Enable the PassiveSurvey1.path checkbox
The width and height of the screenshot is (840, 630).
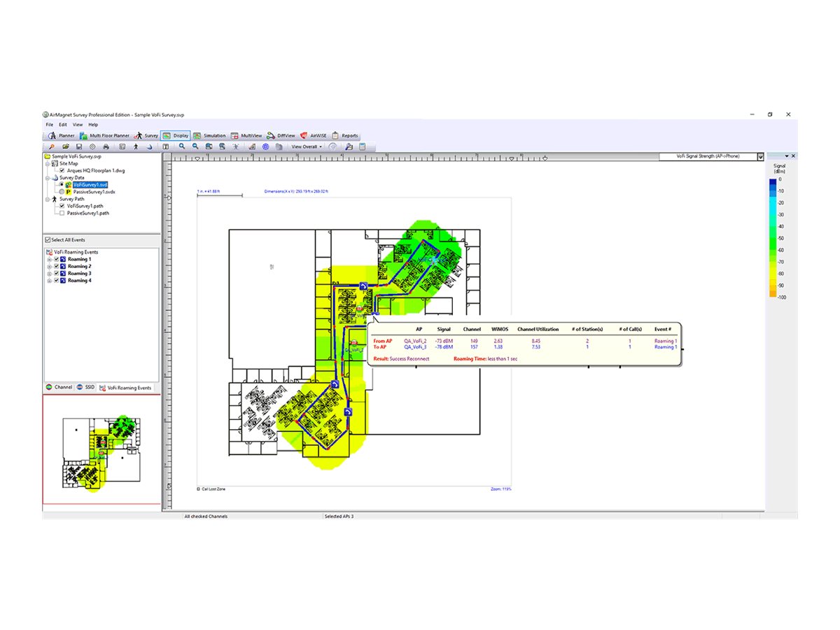[x=62, y=213]
